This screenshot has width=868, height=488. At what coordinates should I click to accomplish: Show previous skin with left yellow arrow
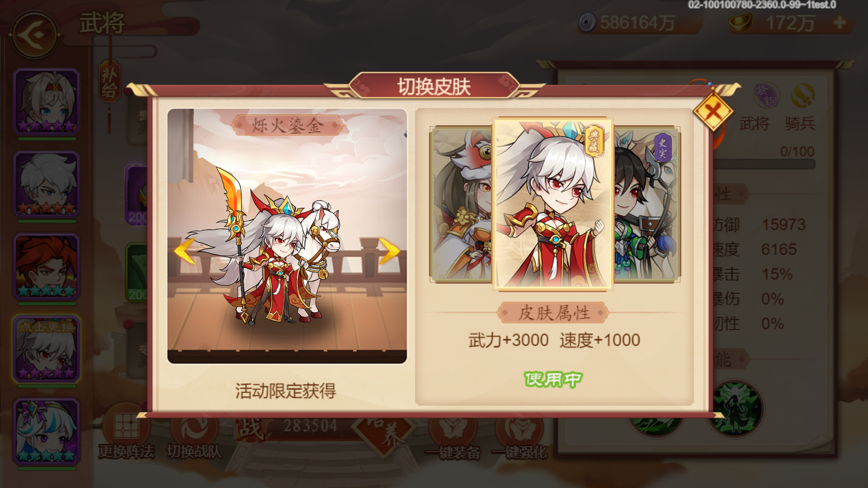184,251
